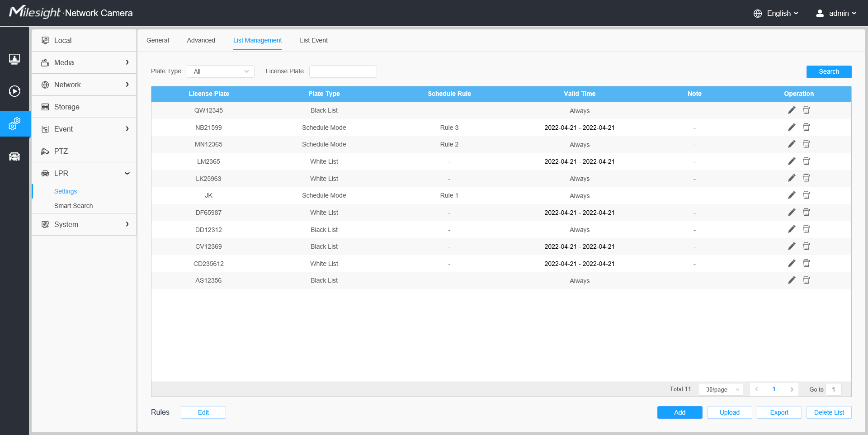This screenshot has width=868, height=435.
Task: Expand the Network menu section
Action: [x=84, y=85]
